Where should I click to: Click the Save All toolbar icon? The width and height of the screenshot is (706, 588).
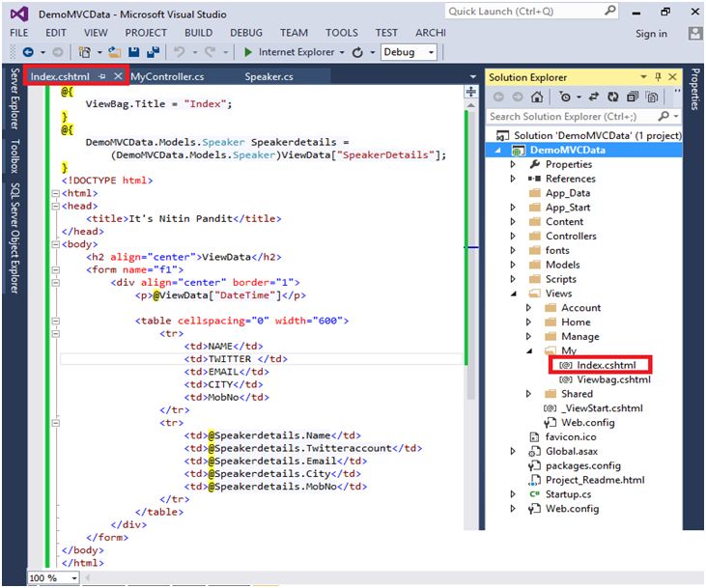click(x=151, y=52)
